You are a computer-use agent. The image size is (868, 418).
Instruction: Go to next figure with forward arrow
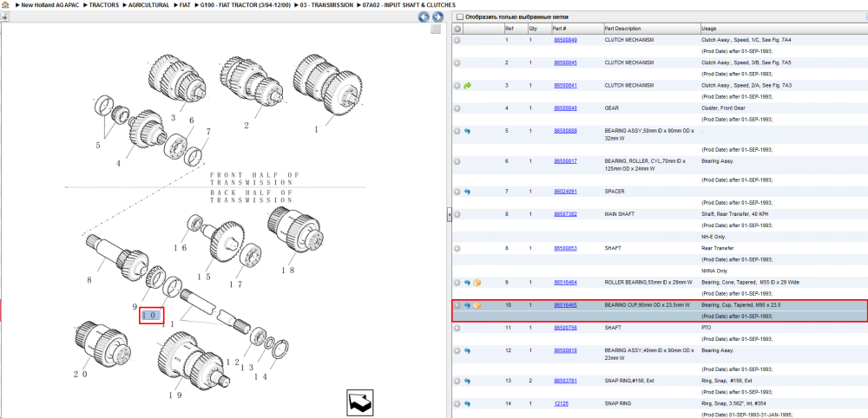tap(437, 17)
